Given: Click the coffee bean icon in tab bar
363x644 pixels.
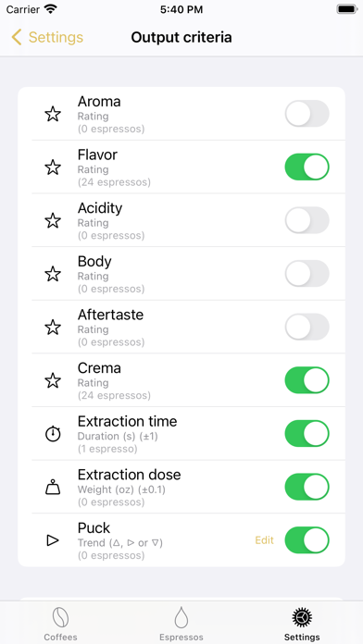Looking at the screenshot, I should click(x=60, y=618).
